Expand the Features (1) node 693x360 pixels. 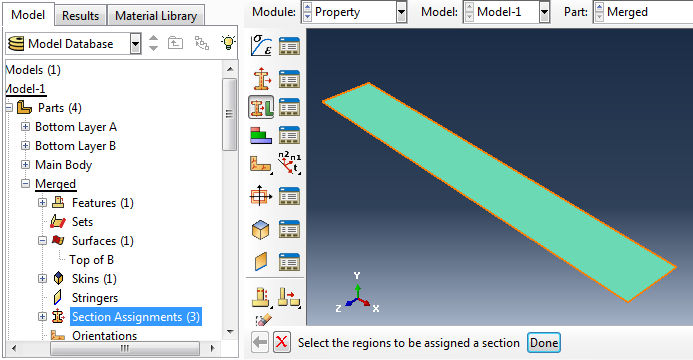[42, 203]
